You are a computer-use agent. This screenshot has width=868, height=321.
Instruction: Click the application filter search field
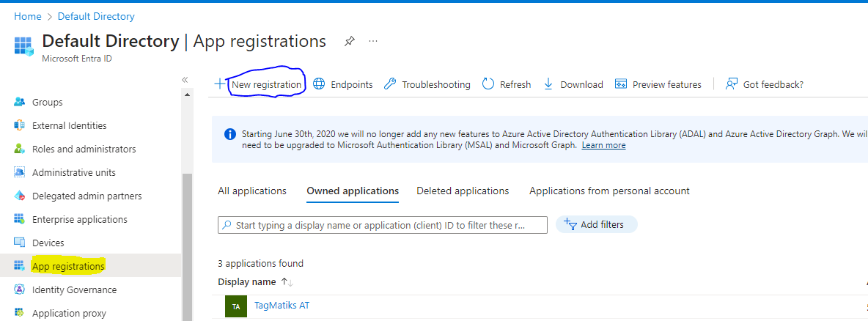383,225
